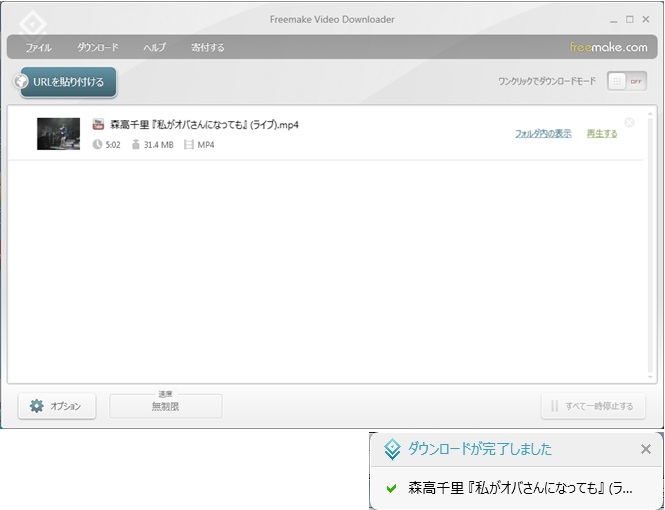Close the ダウンロードが完了しました notification
The height and width of the screenshot is (510, 665).
(645, 449)
